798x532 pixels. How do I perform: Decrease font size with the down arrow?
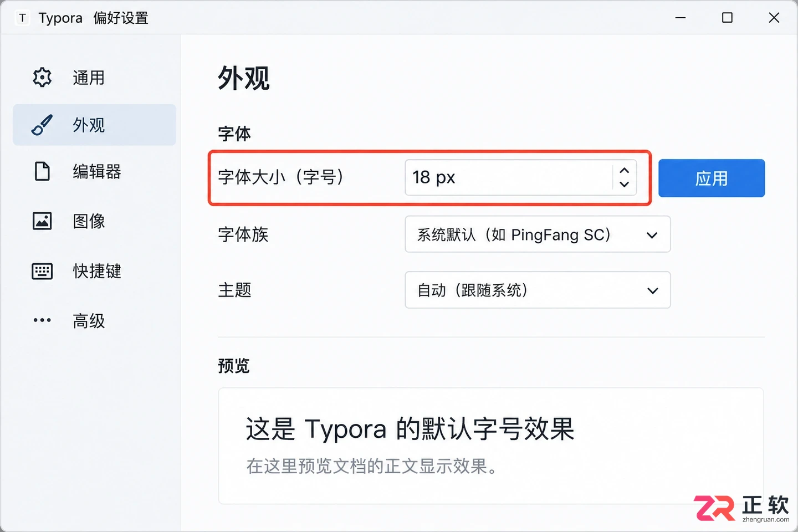point(625,185)
